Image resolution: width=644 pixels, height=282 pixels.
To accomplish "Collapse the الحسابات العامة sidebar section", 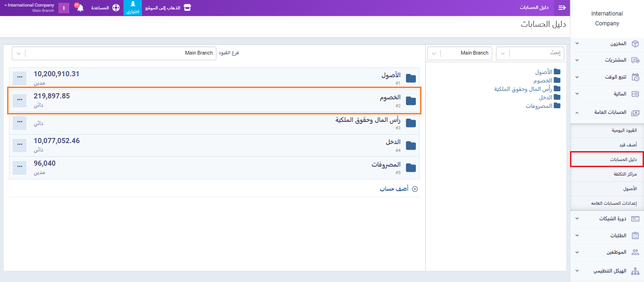I will pos(607,112).
